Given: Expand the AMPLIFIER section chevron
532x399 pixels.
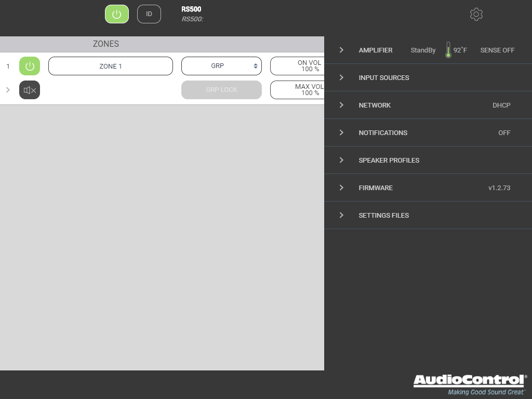Looking at the screenshot, I should (341, 50).
